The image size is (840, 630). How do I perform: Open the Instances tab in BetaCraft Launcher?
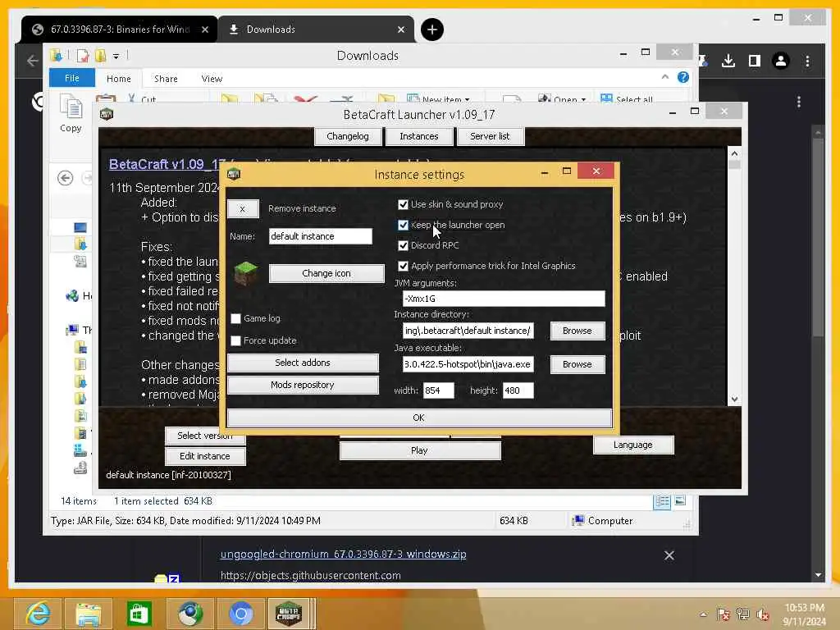(419, 136)
